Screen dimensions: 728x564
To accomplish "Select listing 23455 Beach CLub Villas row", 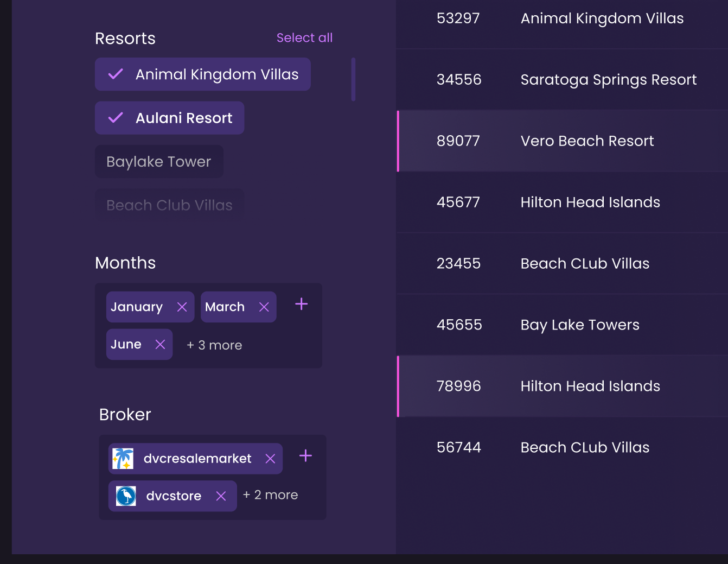I will 561,263.
